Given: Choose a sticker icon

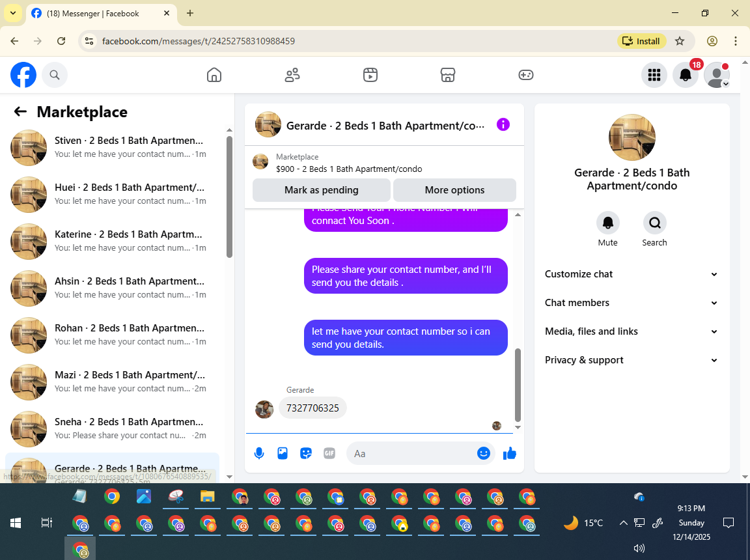Looking at the screenshot, I should click(x=306, y=453).
